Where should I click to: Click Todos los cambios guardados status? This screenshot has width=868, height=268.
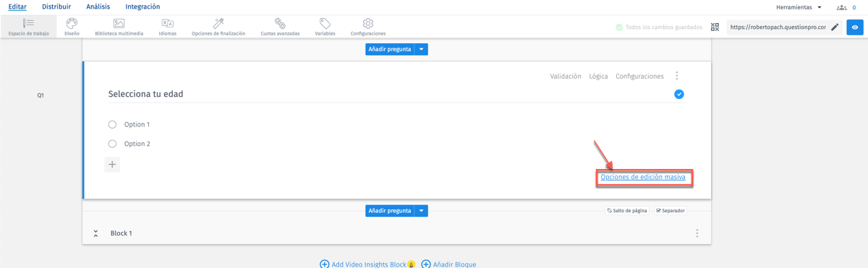click(x=658, y=27)
